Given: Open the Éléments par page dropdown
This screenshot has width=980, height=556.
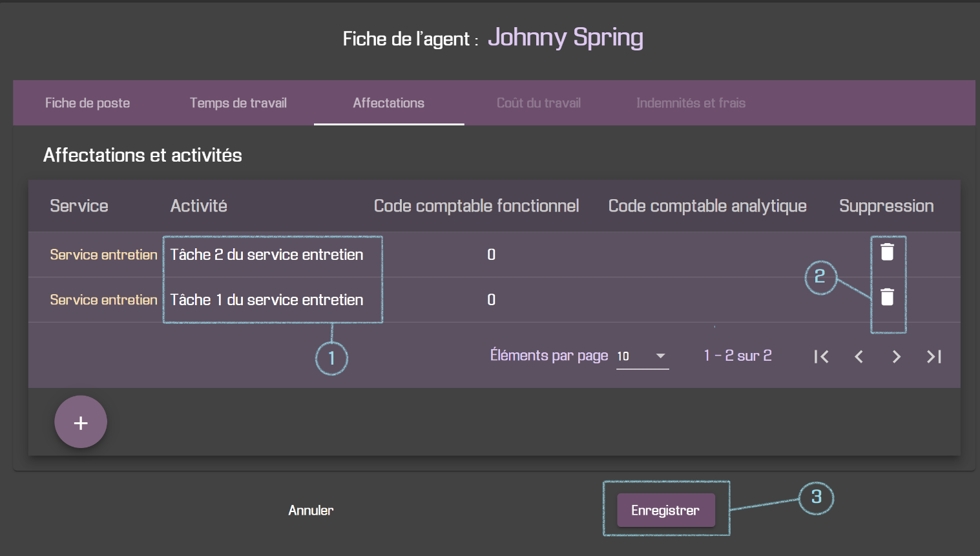Looking at the screenshot, I should coord(642,356).
